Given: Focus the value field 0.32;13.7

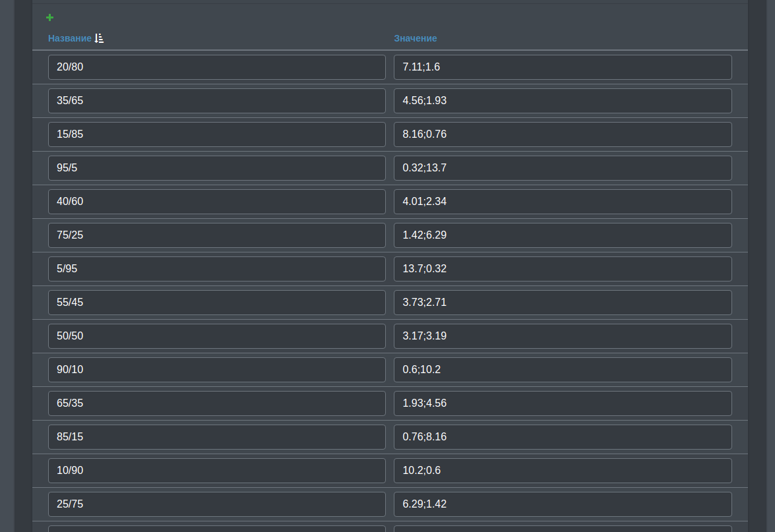Looking at the screenshot, I should tap(563, 168).
